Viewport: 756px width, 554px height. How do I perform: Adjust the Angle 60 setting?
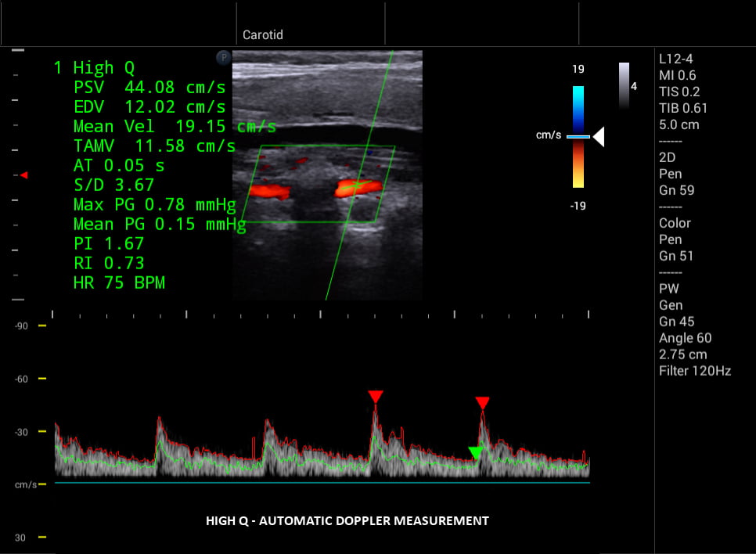click(685, 338)
